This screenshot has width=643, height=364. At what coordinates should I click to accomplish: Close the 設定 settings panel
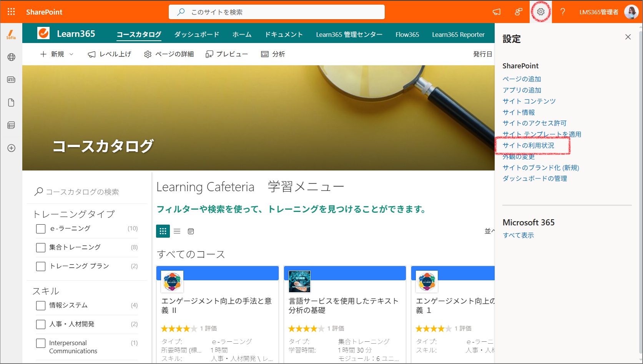[628, 37]
